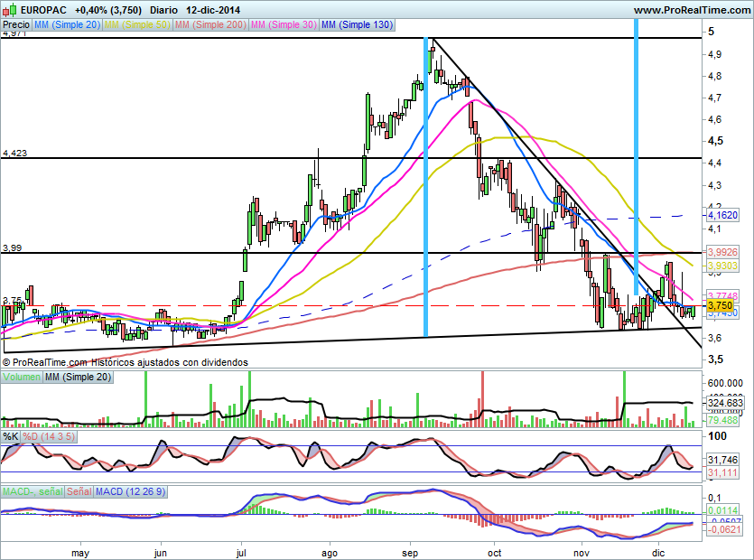Click the MM (Simple 30) indicator label
754x560 pixels.
point(283,25)
